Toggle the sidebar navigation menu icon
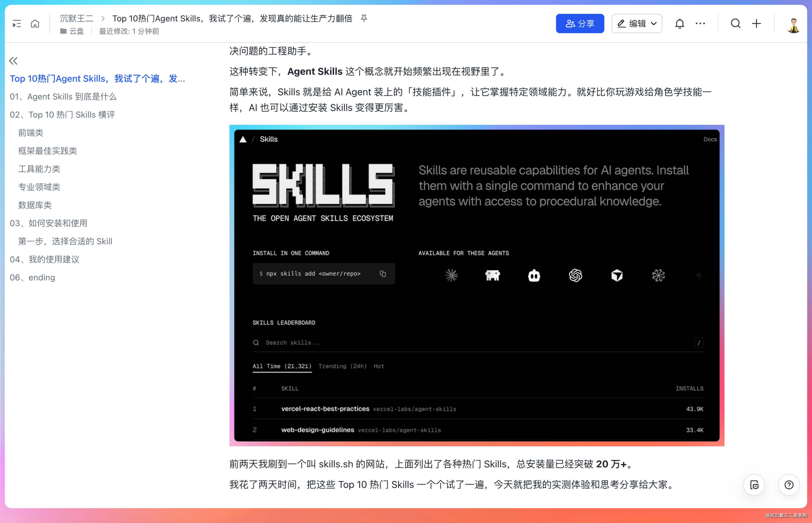The height and width of the screenshot is (523, 812). tap(17, 24)
